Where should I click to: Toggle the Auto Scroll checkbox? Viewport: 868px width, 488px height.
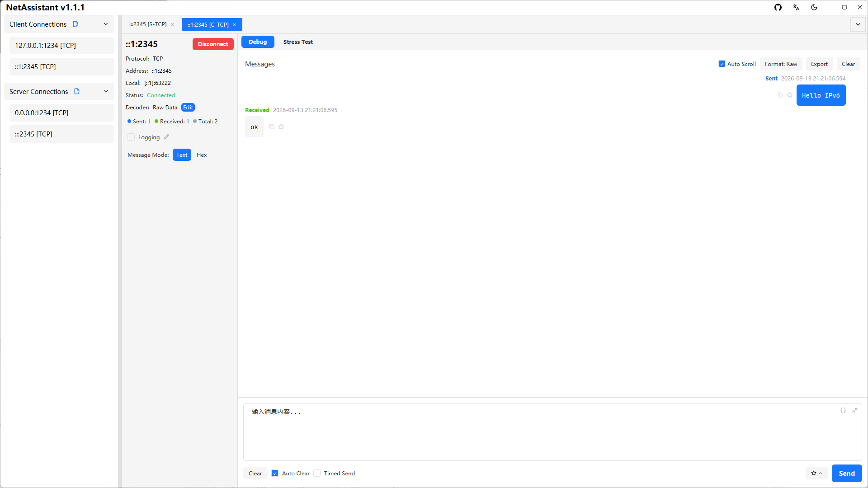point(722,64)
